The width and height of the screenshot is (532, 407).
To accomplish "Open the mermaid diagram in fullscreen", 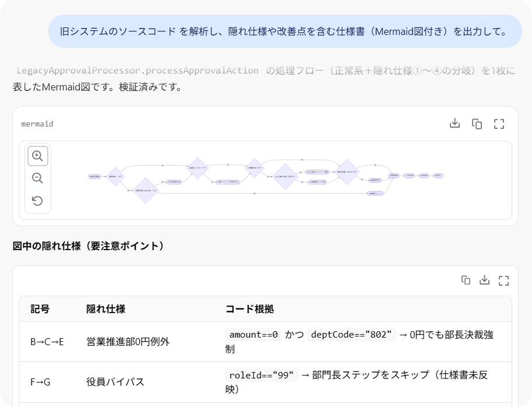I will 499,124.
